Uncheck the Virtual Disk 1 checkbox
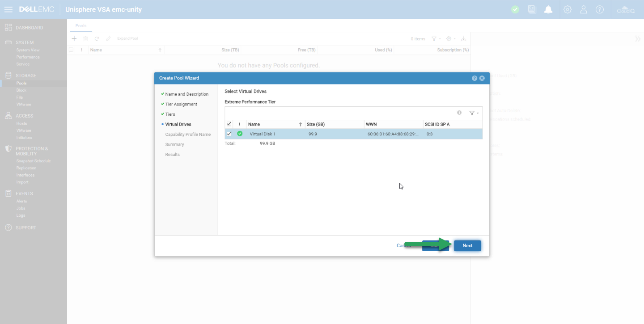This screenshot has height=324, width=644. pos(229,134)
